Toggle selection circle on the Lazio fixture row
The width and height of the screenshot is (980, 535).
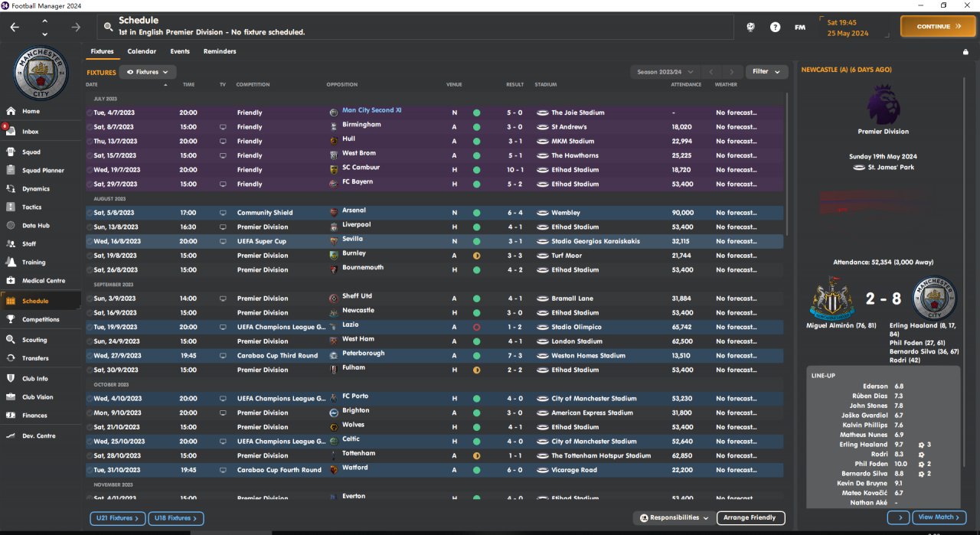tap(90, 327)
